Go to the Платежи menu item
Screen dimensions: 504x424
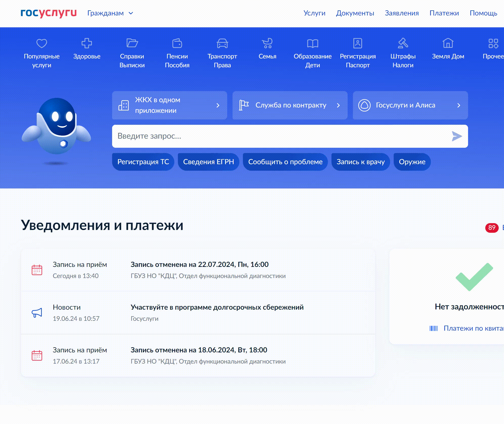(444, 13)
